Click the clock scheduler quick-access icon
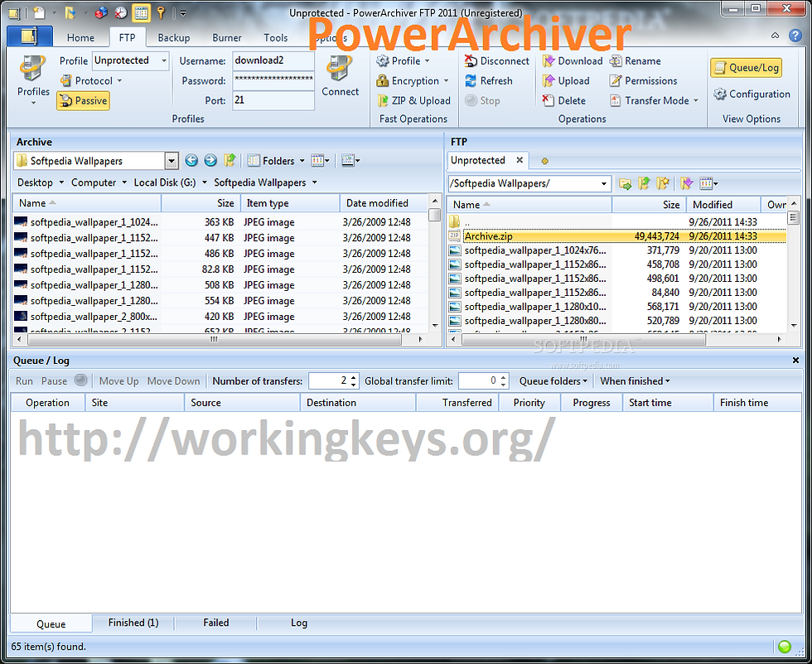The image size is (812, 664). coord(121,12)
